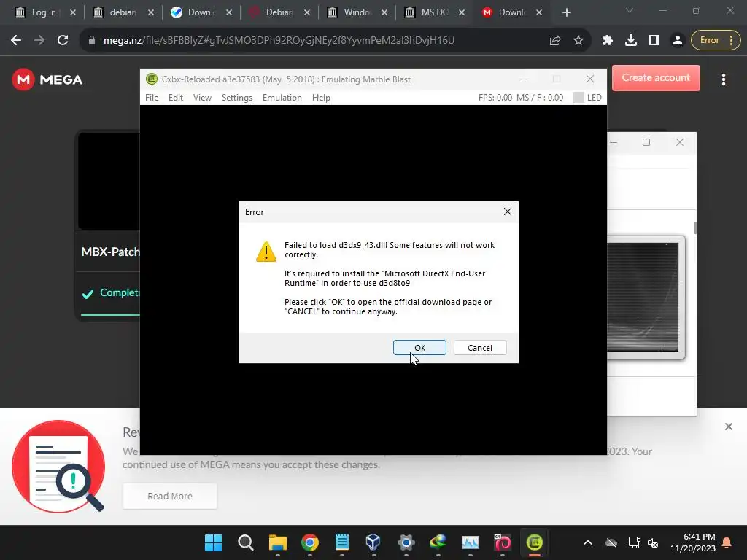Open Chrome downloads icon
The width and height of the screenshot is (747, 560).
tap(631, 41)
